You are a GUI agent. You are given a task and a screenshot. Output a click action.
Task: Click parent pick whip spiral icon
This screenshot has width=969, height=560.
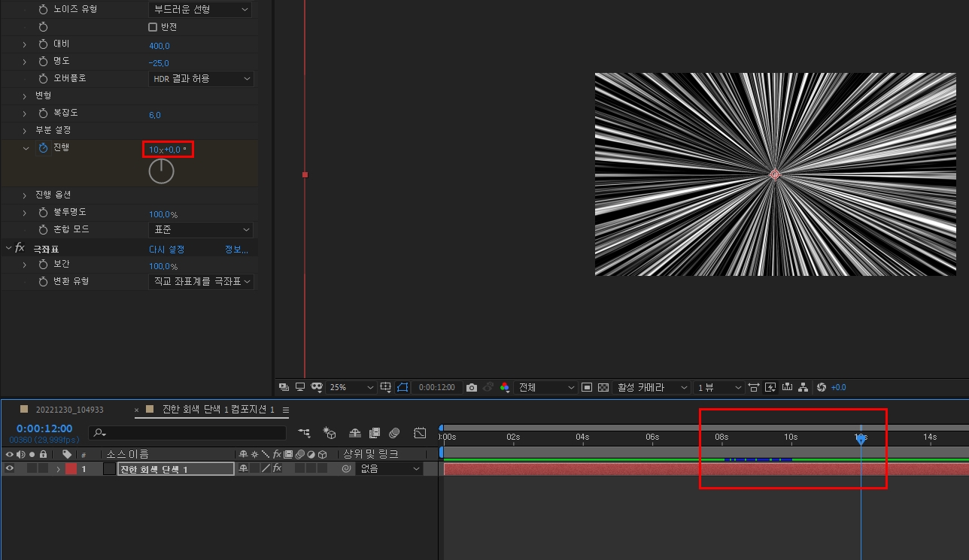click(346, 468)
